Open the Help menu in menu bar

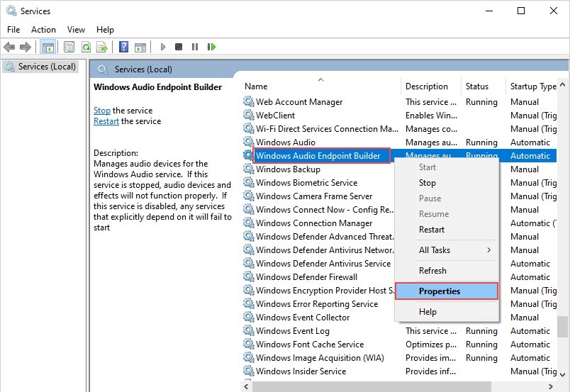tap(105, 30)
